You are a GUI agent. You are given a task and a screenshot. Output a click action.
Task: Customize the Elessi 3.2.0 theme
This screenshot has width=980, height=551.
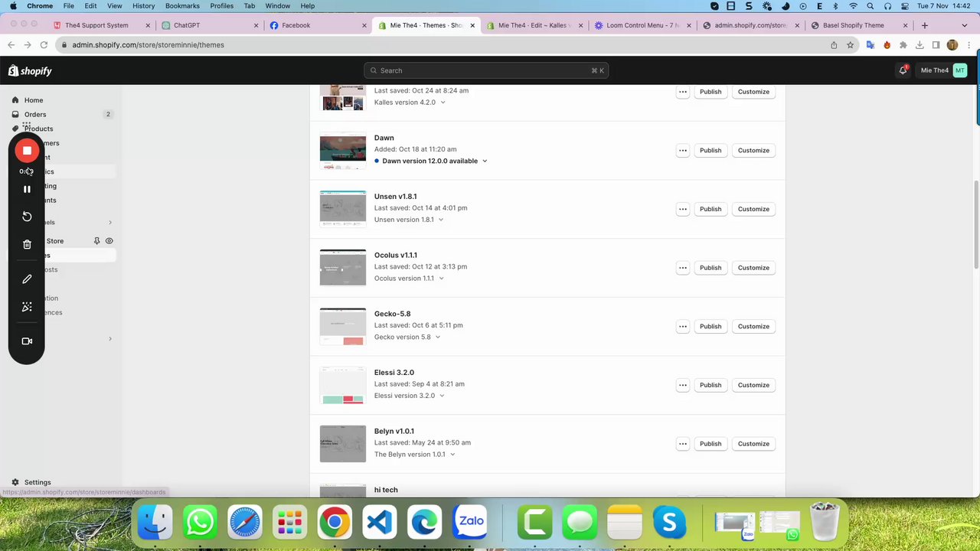[x=753, y=385]
